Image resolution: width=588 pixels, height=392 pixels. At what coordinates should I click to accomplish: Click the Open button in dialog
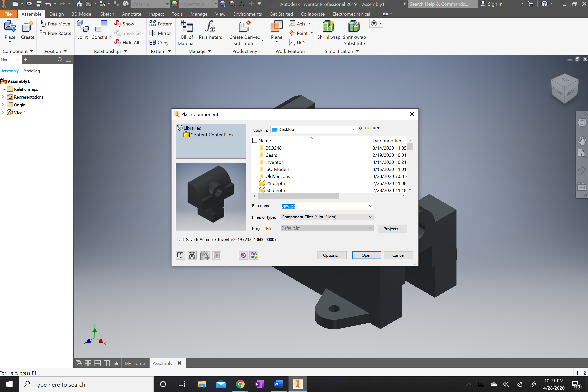point(367,255)
